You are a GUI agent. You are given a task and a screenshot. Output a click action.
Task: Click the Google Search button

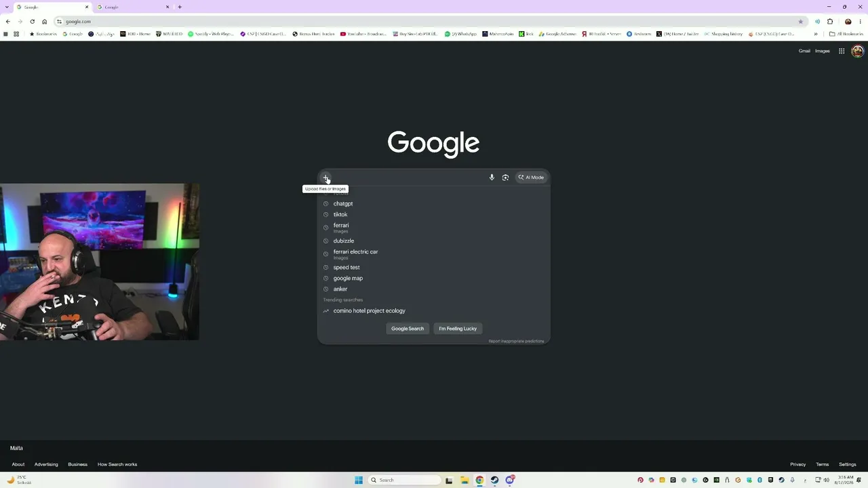click(x=408, y=329)
